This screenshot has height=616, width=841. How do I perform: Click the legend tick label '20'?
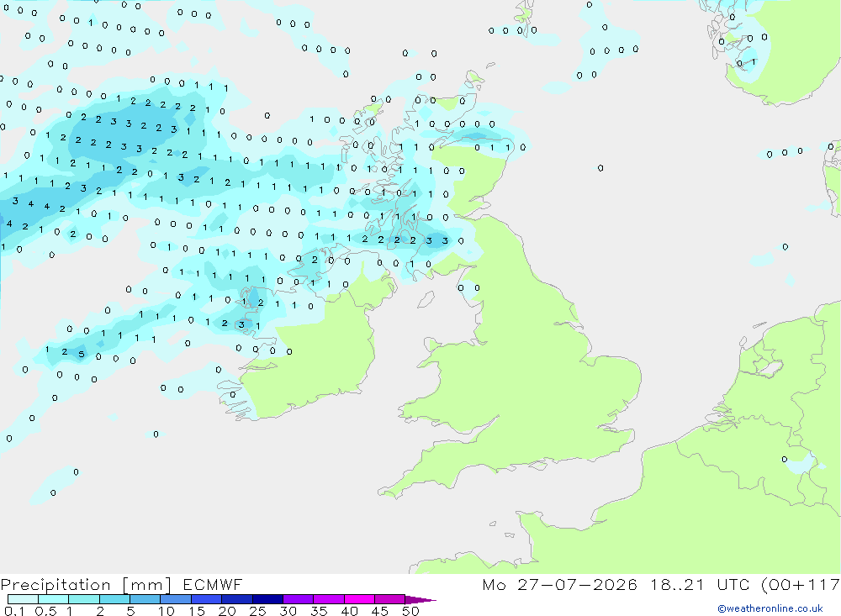(227, 611)
